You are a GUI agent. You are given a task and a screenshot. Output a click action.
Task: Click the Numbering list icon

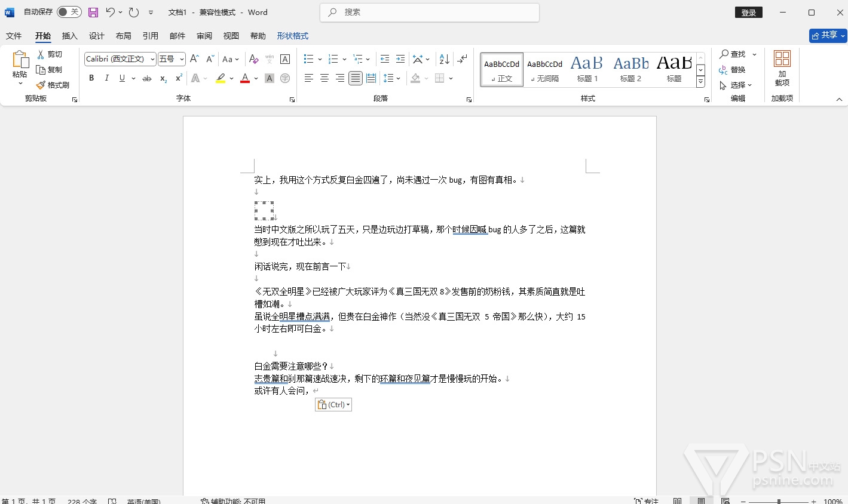click(333, 59)
